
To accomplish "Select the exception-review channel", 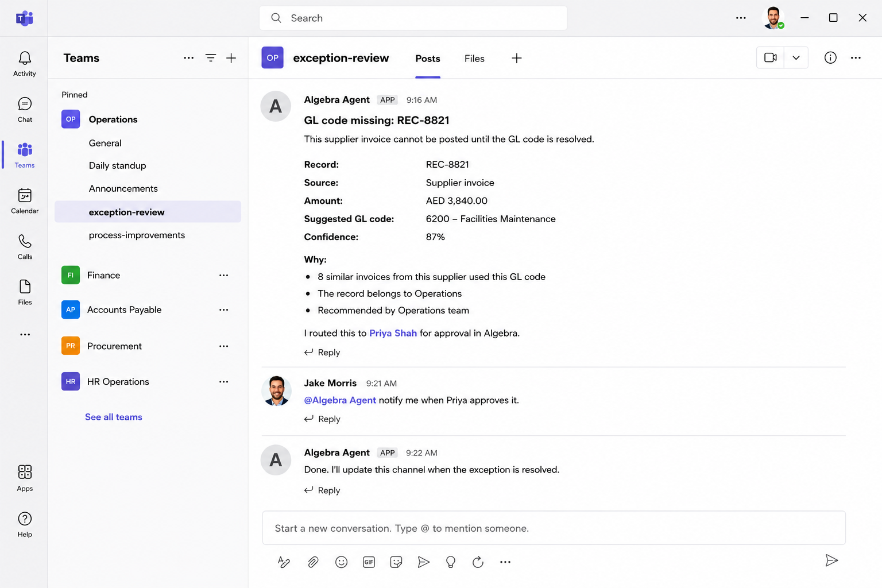I will (x=148, y=212).
